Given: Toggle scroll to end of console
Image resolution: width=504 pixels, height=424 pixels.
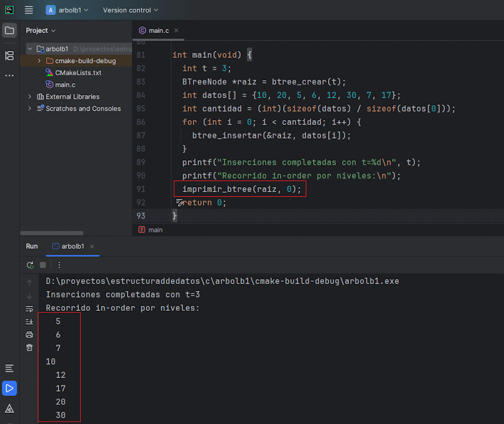Looking at the screenshot, I should [29, 321].
